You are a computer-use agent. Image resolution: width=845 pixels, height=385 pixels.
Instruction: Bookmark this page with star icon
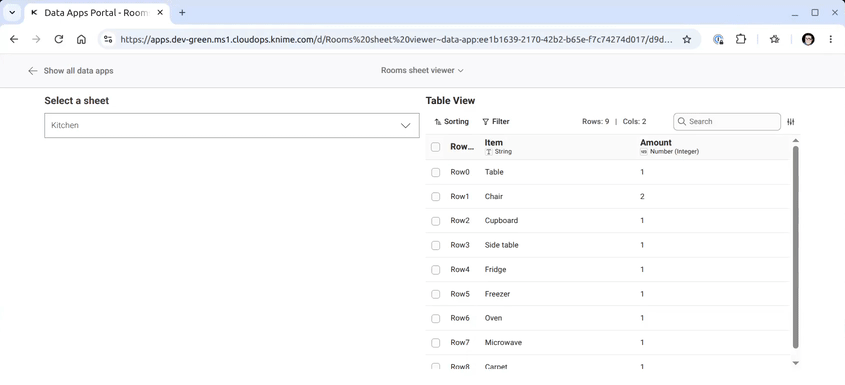pyautogui.click(x=687, y=39)
